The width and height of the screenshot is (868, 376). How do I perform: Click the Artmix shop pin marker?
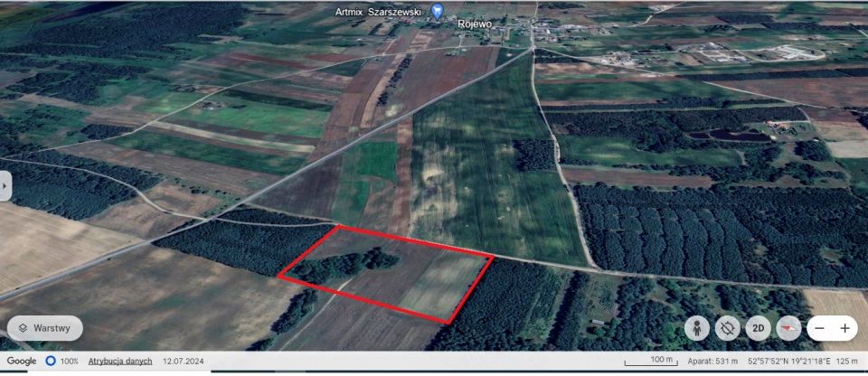(x=438, y=12)
